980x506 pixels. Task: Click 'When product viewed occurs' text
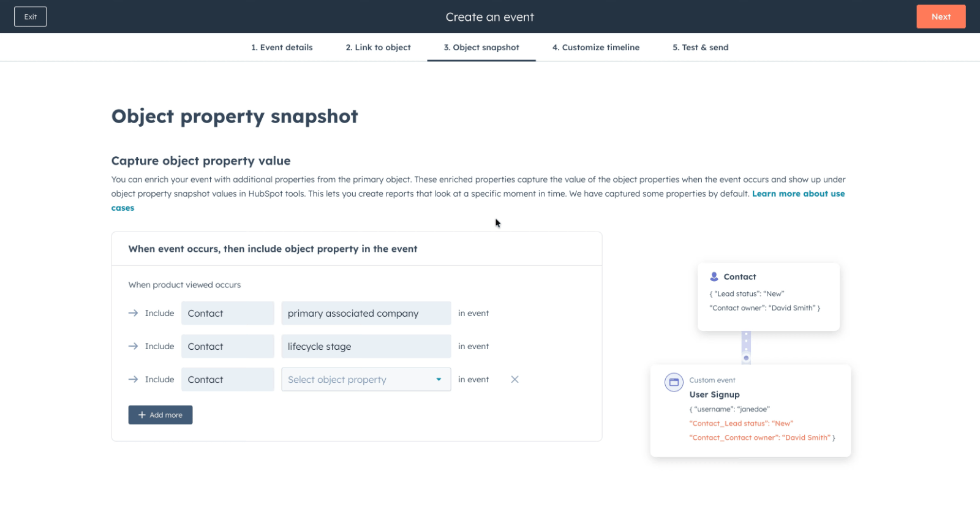(184, 285)
